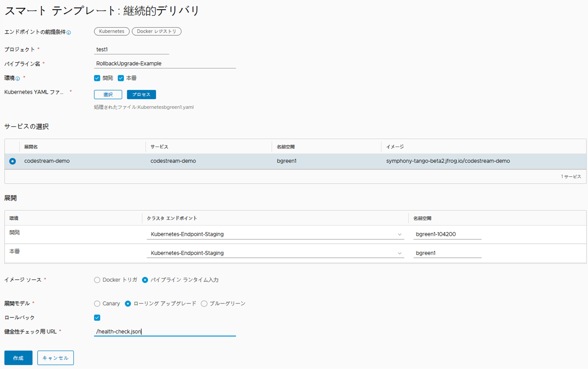Click symphony-tango-beta2.jfrog.io/codestream-demo image cell

[x=448, y=161]
